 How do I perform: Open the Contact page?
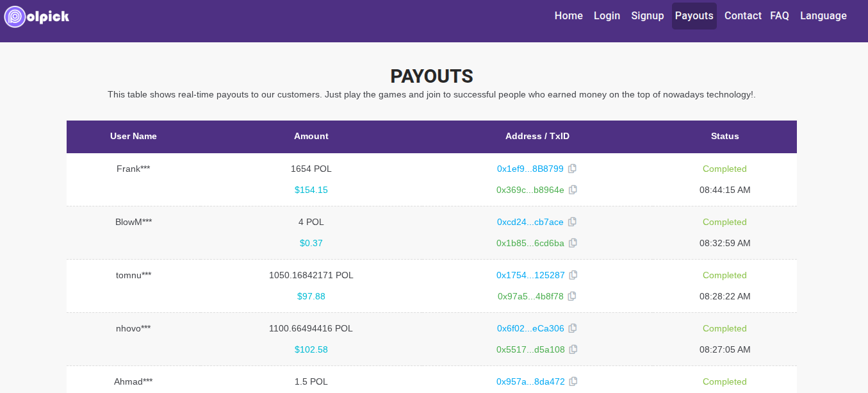click(742, 16)
